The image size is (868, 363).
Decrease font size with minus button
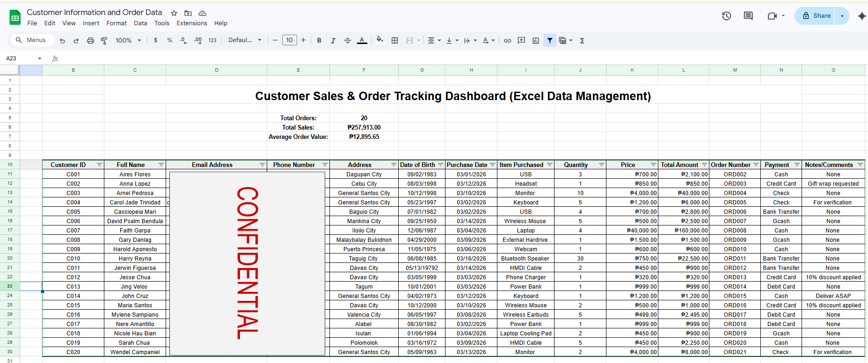click(x=275, y=40)
